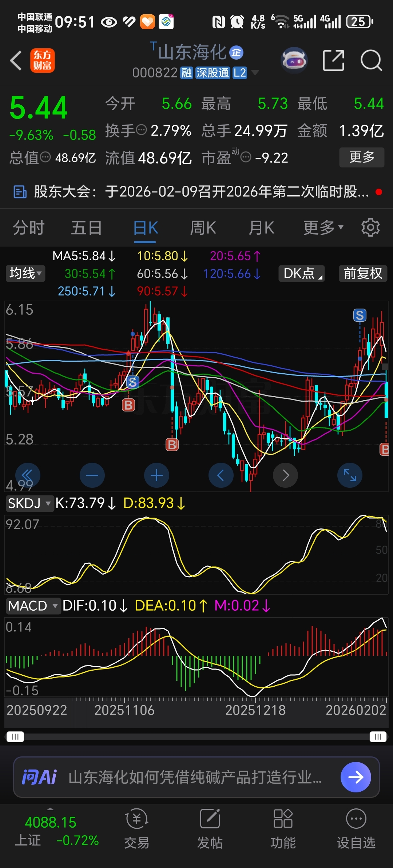Tap the B marker near 5.28 level

pyautogui.click(x=172, y=444)
